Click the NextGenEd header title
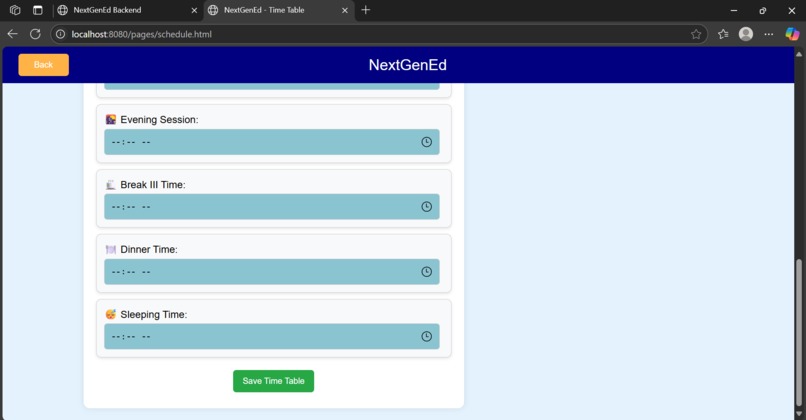The height and width of the screenshot is (420, 806). click(408, 65)
